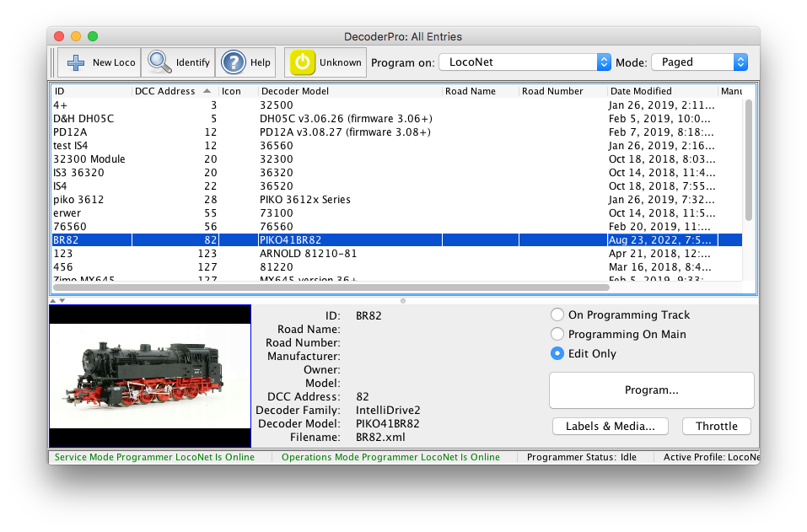The height and width of the screenshot is (532, 807).
Task: Click the New Loco plus icon
Action: tap(77, 62)
